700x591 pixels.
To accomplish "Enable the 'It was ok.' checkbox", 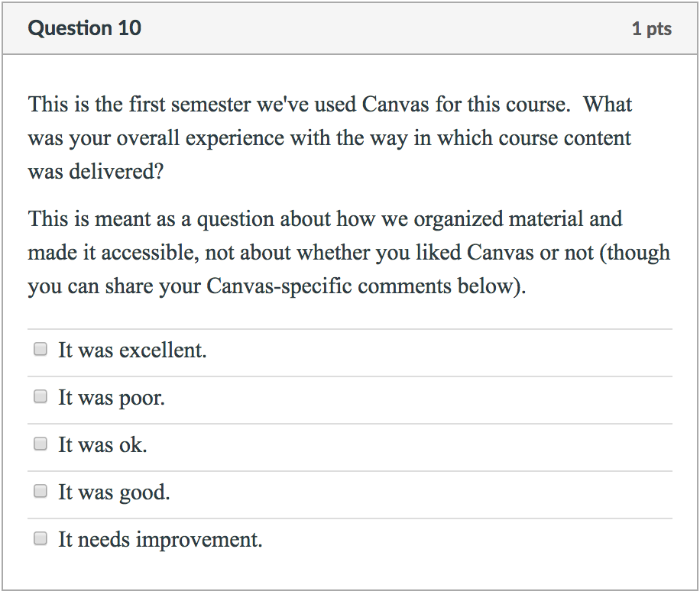I will pyautogui.click(x=41, y=444).
